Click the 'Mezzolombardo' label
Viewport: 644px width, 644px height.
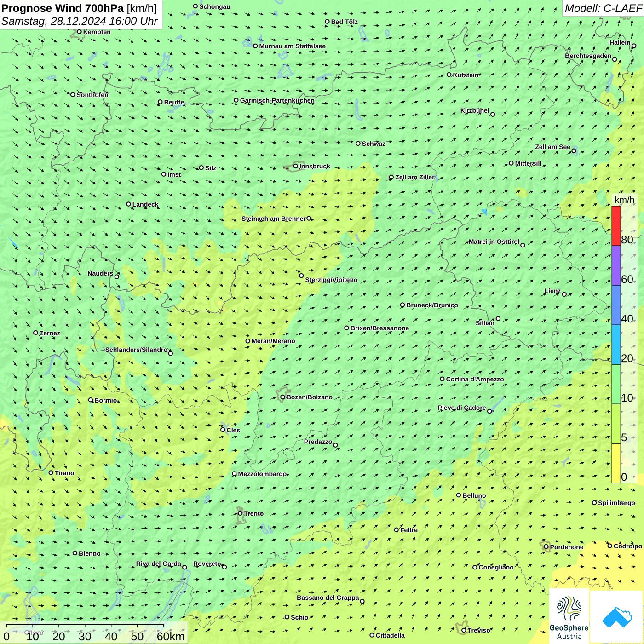pyautogui.click(x=262, y=474)
